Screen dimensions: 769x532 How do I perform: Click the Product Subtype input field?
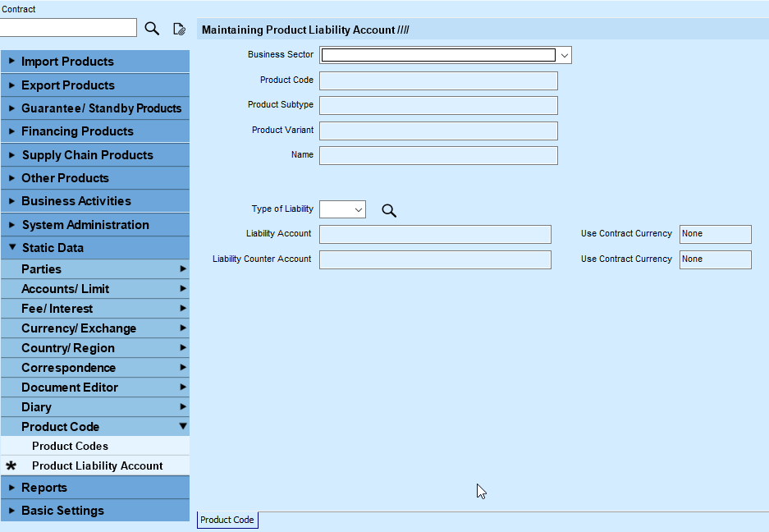click(438, 106)
